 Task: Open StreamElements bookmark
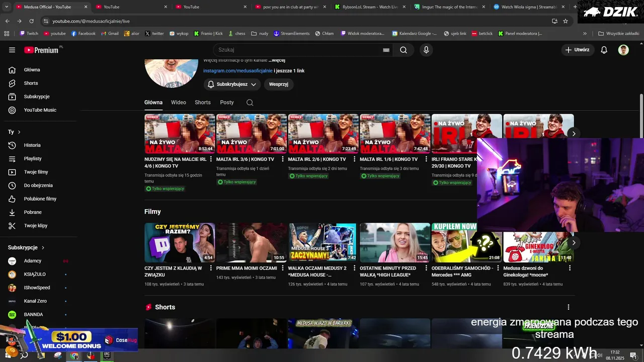(x=292, y=34)
